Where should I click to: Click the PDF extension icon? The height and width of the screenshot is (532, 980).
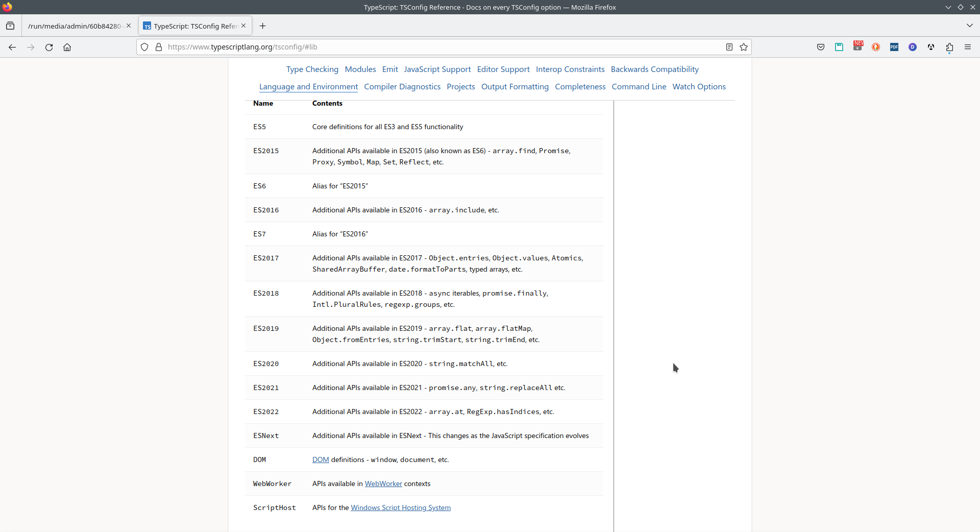point(894,47)
